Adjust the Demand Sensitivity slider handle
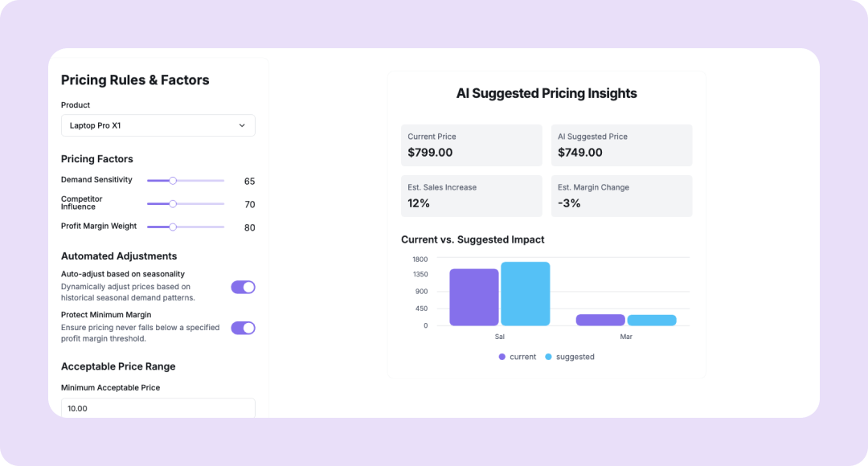868x466 pixels. point(173,181)
